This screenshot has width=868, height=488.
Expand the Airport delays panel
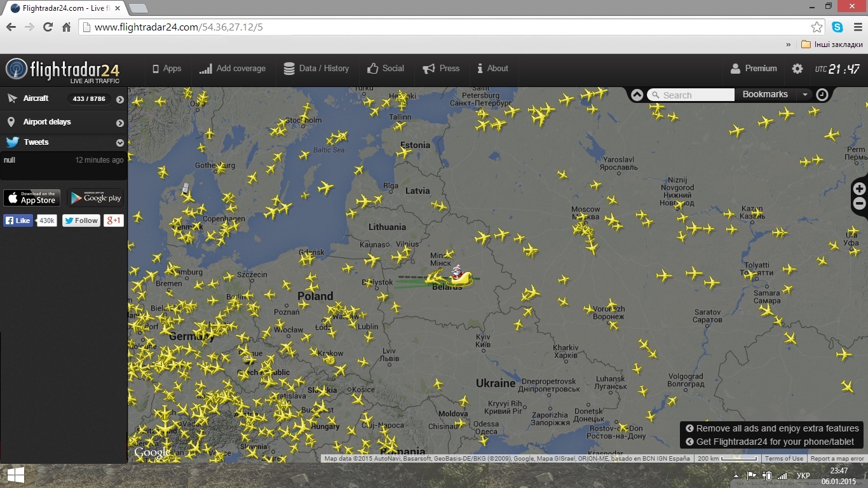pyautogui.click(x=119, y=123)
